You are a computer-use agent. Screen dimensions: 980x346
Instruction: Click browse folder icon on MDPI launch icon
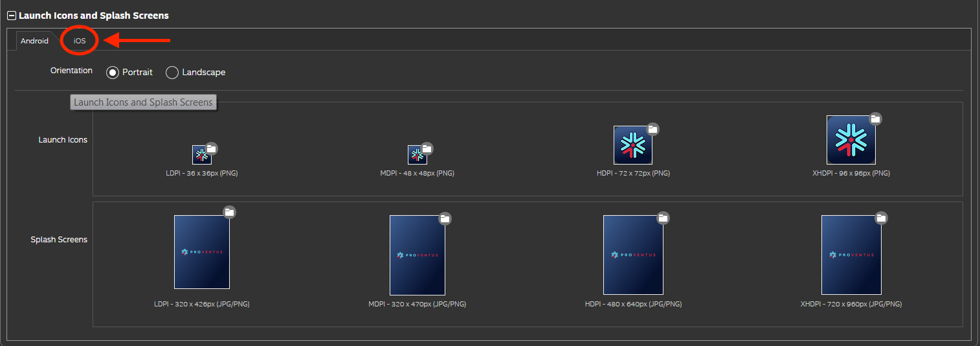coord(427,149)
